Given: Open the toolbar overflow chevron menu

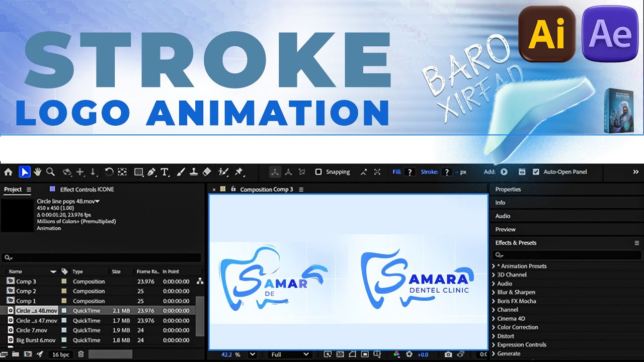Looking at the screenshot, I should [x=635, y=172].
